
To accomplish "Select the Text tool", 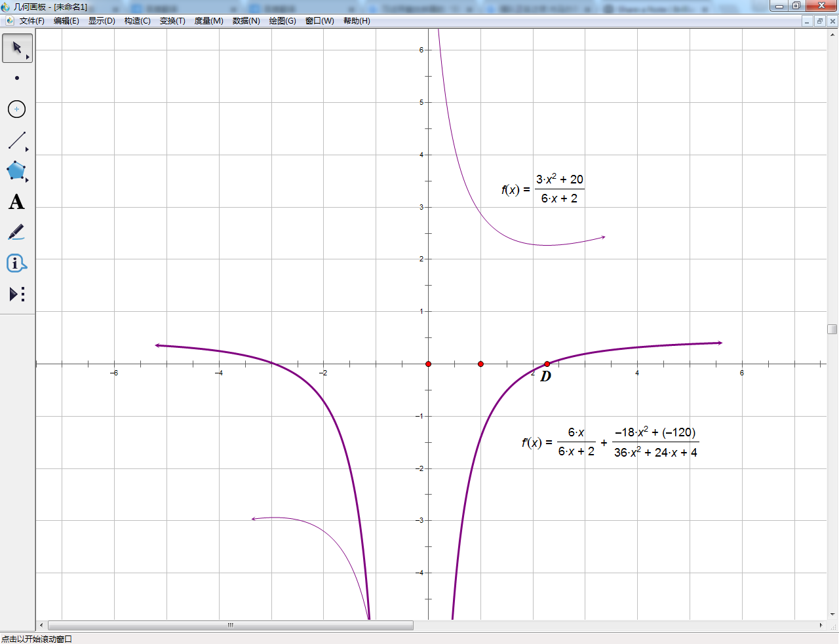I will [16, 202].
